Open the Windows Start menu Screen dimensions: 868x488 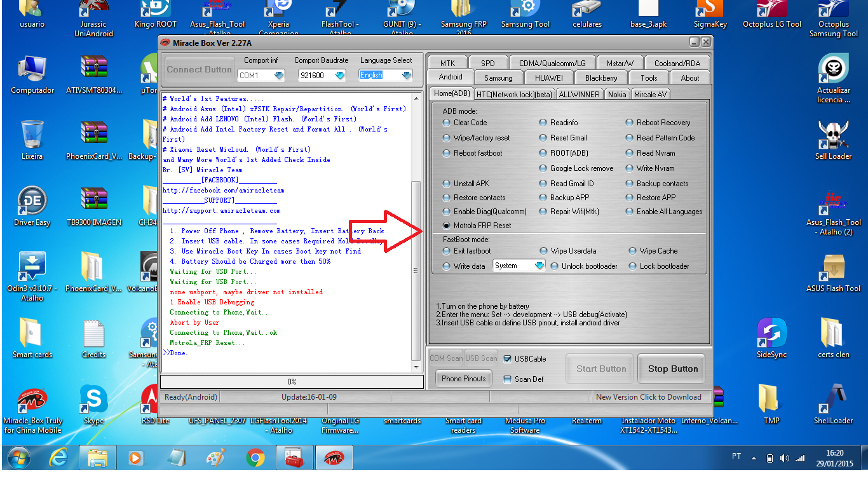pyautogui.click(x=19, y=457)
